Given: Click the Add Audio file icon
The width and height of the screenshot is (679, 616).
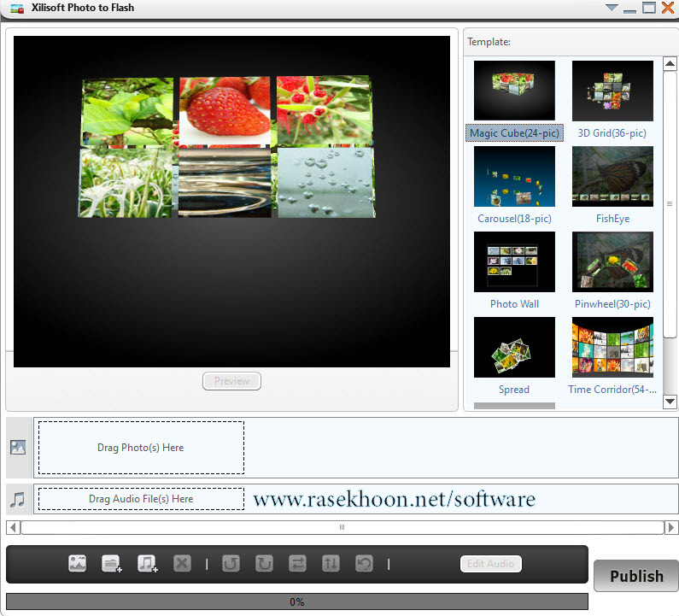Looking at the screenshot, I should pyautogui.click(x=147, y=564).
